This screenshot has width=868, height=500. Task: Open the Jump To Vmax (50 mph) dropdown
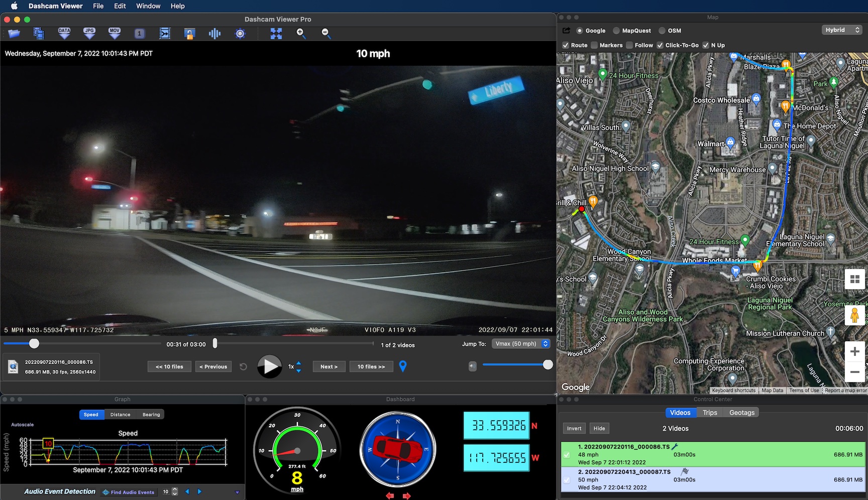(521, 344)
